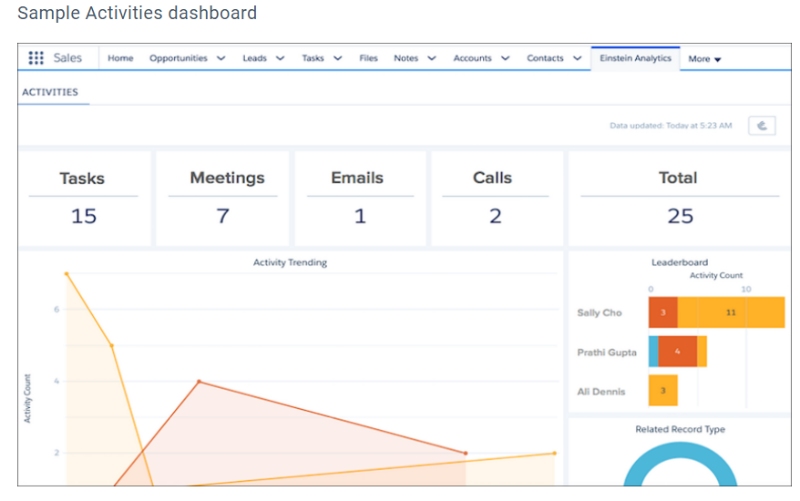The image size is (800, 501).
Task: Click Sally Cho's yellow bar showing 11
Action: pos(731,313)
